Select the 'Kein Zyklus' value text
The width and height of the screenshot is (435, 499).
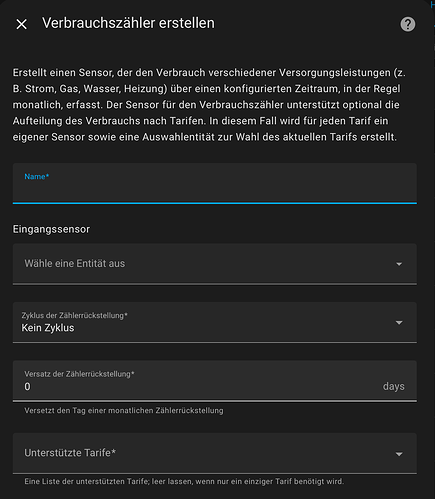click(48, 328)
